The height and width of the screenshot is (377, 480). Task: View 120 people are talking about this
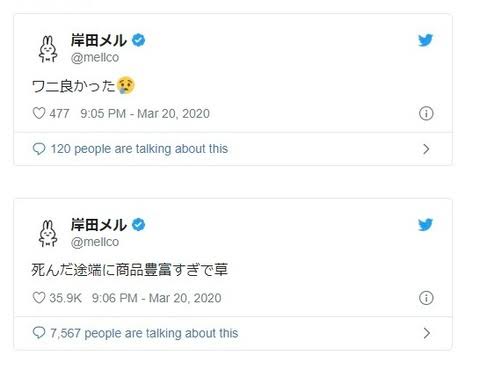[x=139, y=149]
